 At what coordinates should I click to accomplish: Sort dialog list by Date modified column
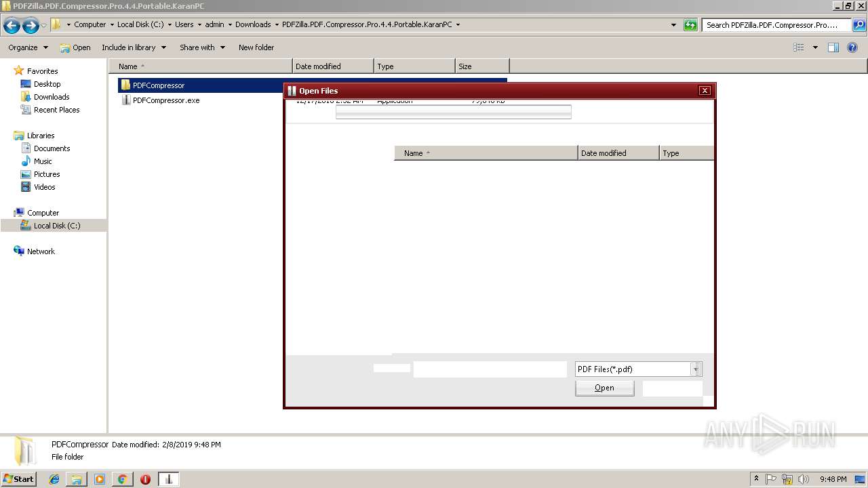click(x=618, y=153)
